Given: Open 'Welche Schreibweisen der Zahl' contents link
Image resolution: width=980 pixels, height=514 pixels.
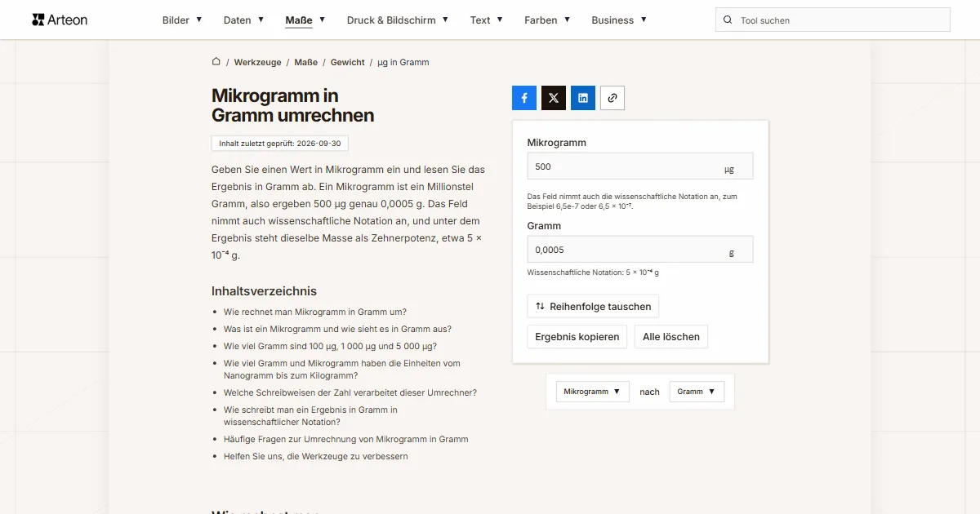Looking at the screenshot, I should (350, 392).
